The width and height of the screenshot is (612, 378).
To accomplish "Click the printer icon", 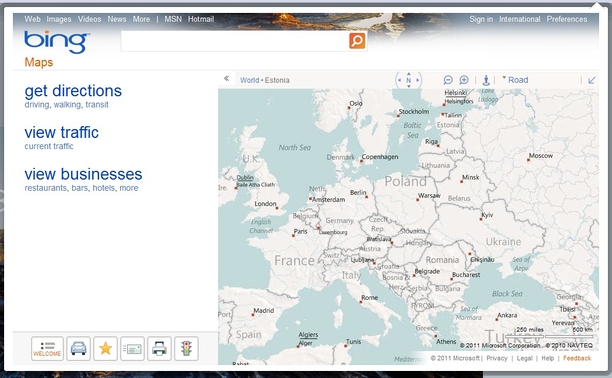I will tap(159, 348).
